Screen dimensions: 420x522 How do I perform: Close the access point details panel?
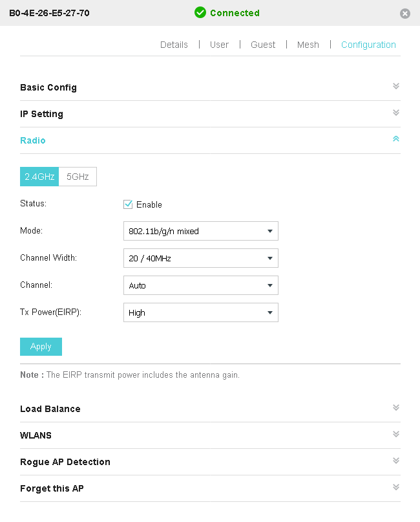click(x=405, y=14)
